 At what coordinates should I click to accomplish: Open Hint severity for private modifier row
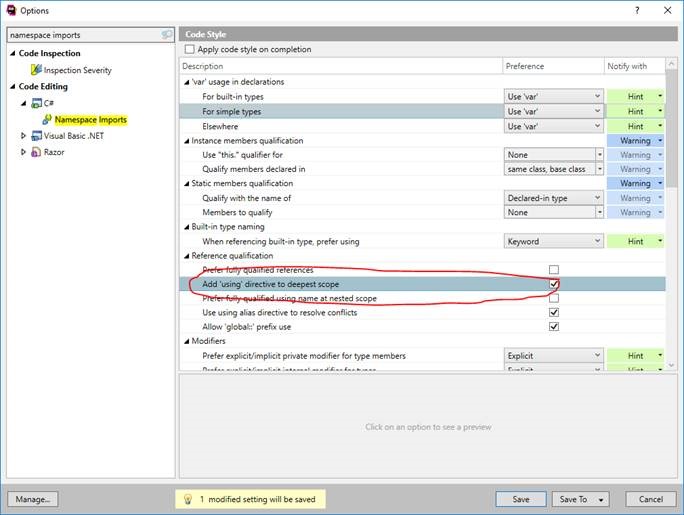coord(635,356)
